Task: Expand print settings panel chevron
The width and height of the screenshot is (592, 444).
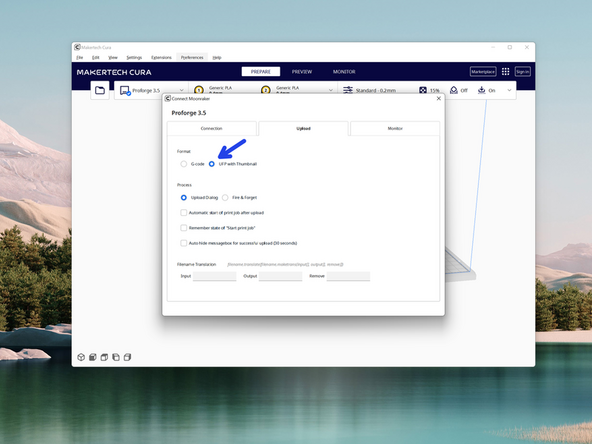Action: (x=509, y=90)
